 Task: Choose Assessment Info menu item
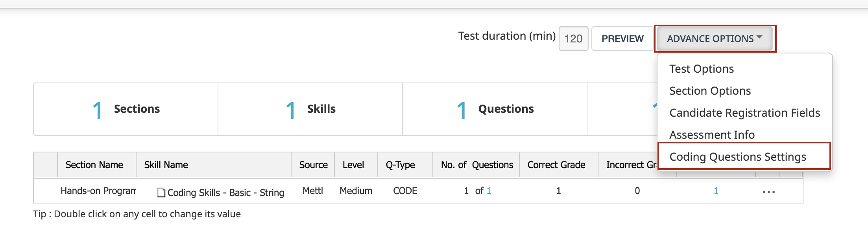pyautogui.click(x=712, y=135)
